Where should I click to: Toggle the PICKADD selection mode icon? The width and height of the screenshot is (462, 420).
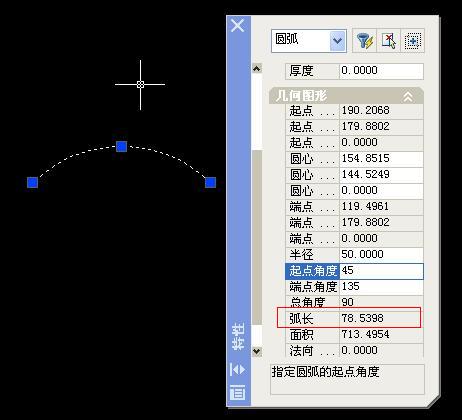pos(413,41)
